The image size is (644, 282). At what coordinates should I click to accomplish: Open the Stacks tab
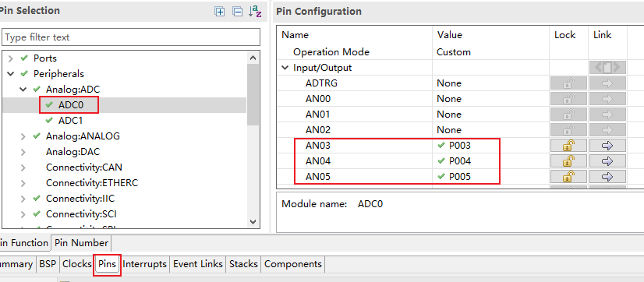[243, 264]
